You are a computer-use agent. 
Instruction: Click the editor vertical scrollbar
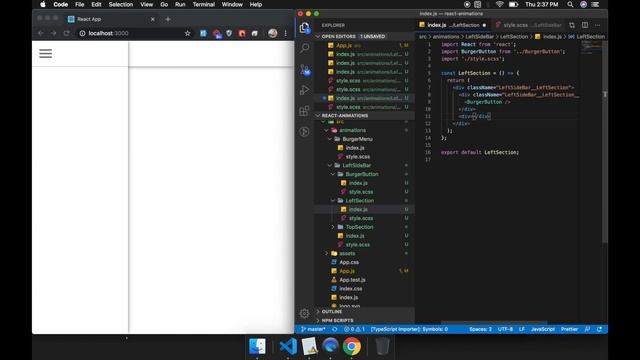pos(605,141)
